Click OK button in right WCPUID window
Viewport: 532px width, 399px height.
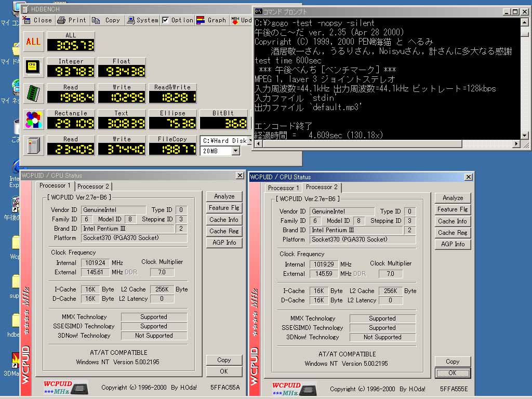coord(453,373)
